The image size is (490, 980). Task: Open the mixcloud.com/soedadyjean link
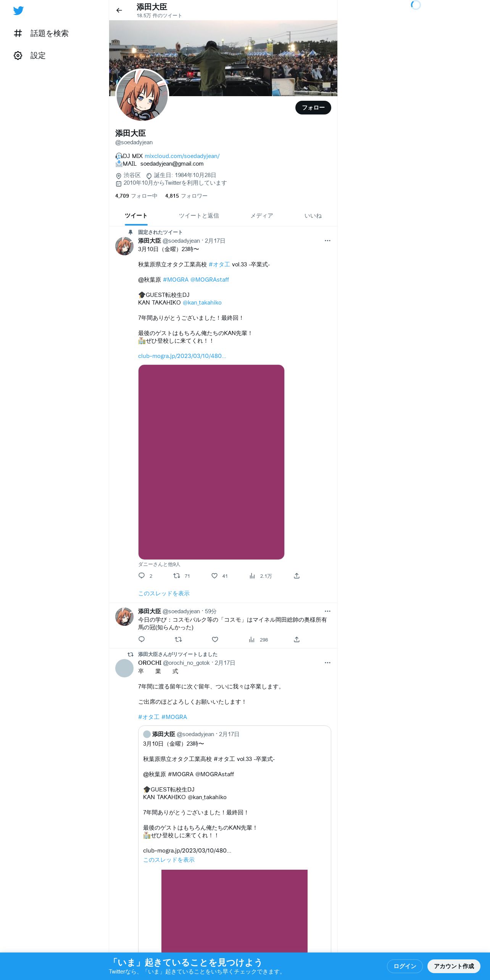[182, 156]
